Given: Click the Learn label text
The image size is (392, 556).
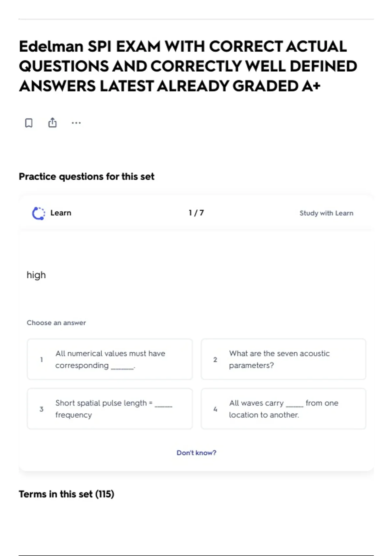Looking at the screenshot, I should (x=61, y=213).
